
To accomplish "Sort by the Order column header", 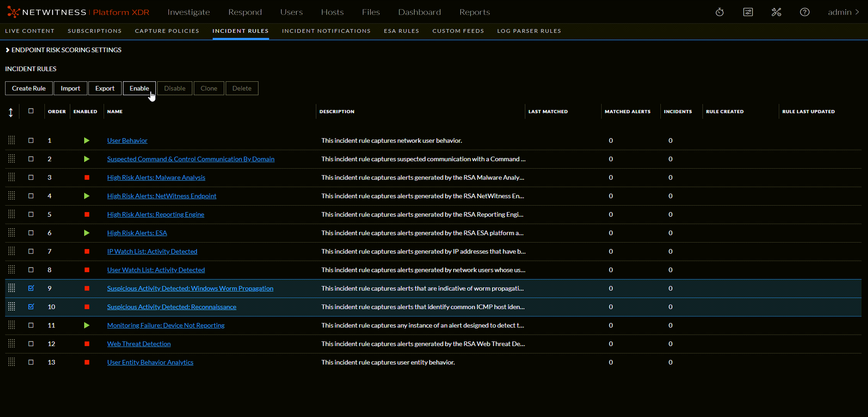I will coord(57,111).
